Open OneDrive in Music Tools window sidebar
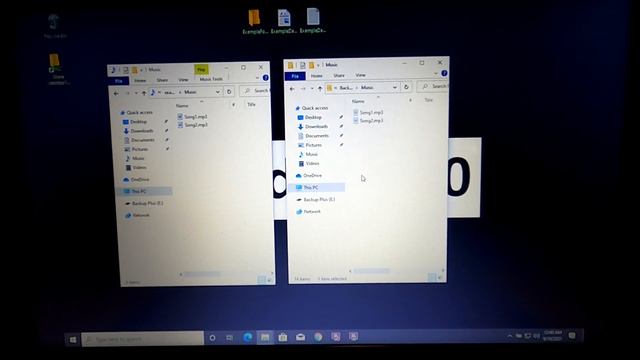Image resolution: width=640 pixels, height=360 pixels. point(136,180)
